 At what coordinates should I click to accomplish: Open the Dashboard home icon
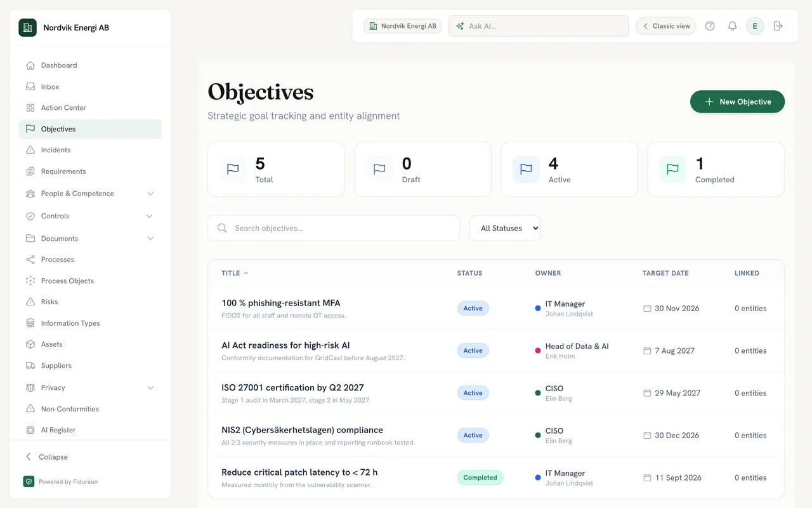pos(30,65)
